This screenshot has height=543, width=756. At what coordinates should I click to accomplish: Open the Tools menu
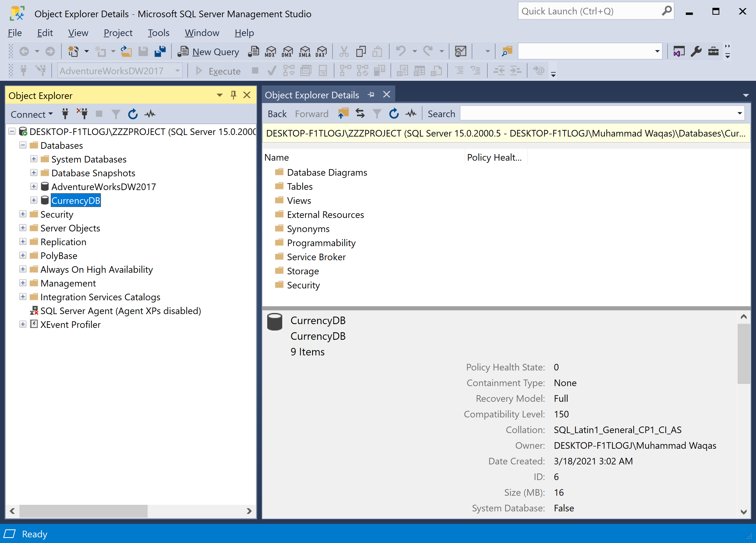(x=158, y=33)
